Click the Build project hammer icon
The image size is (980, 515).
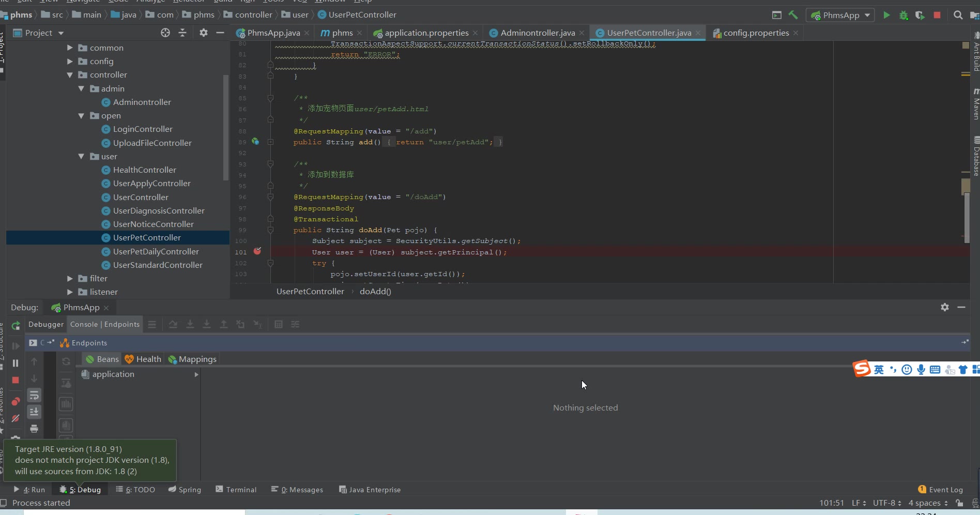tap(793, 15)
